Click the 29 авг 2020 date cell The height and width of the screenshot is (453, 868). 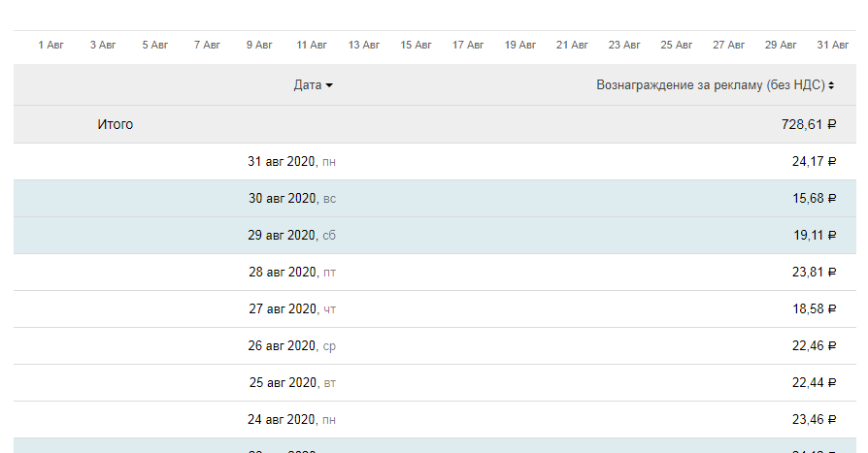pos(291,236)
